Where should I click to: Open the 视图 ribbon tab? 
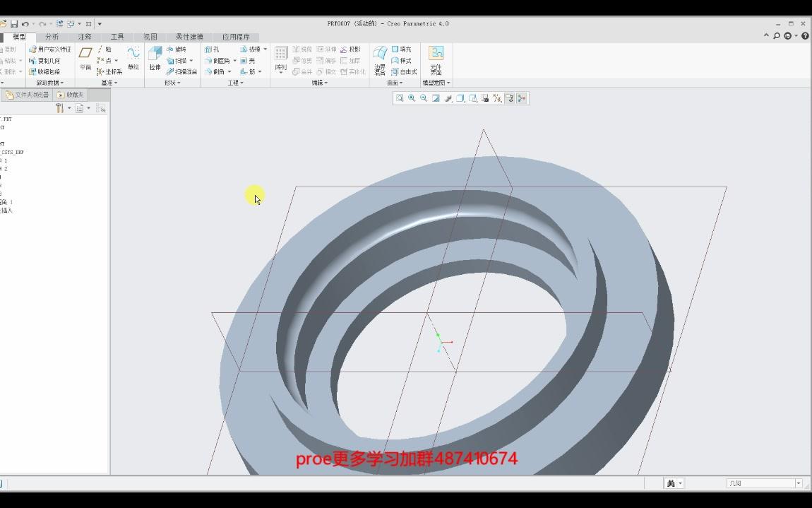pyautogui.click(x=150, y=37)
